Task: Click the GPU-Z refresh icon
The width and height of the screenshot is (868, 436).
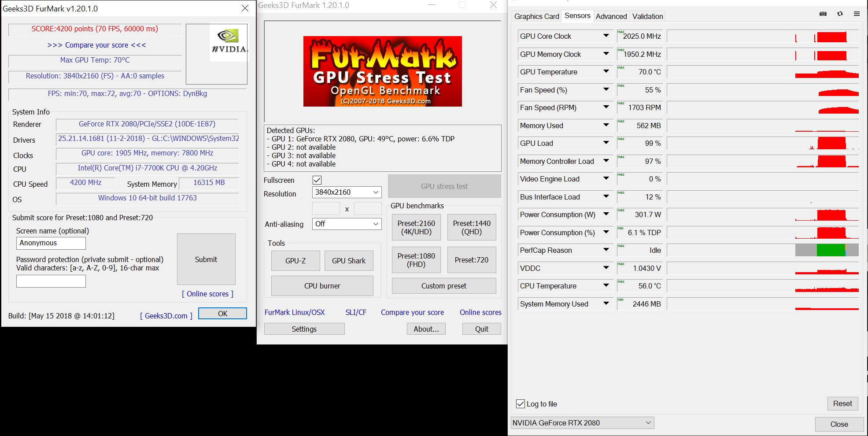Action: point(840,14)
